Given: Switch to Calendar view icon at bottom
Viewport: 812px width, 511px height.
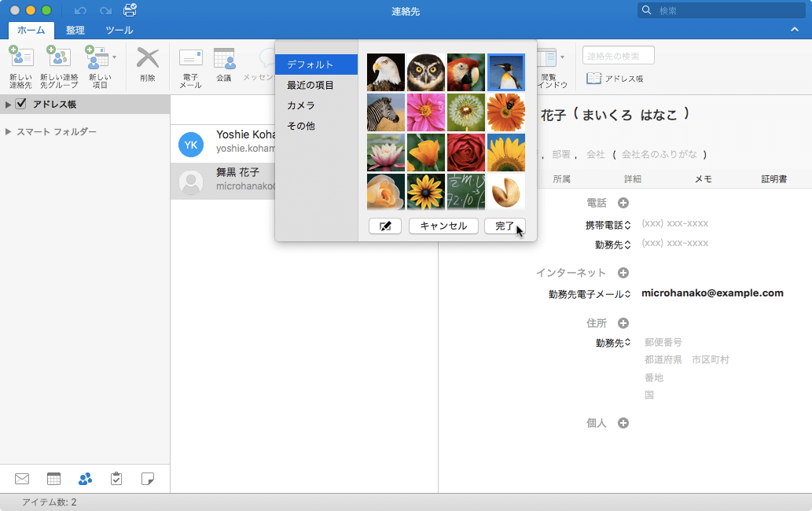Looking at the screenshot, I should pyautogui.click(x=54, y=479).
